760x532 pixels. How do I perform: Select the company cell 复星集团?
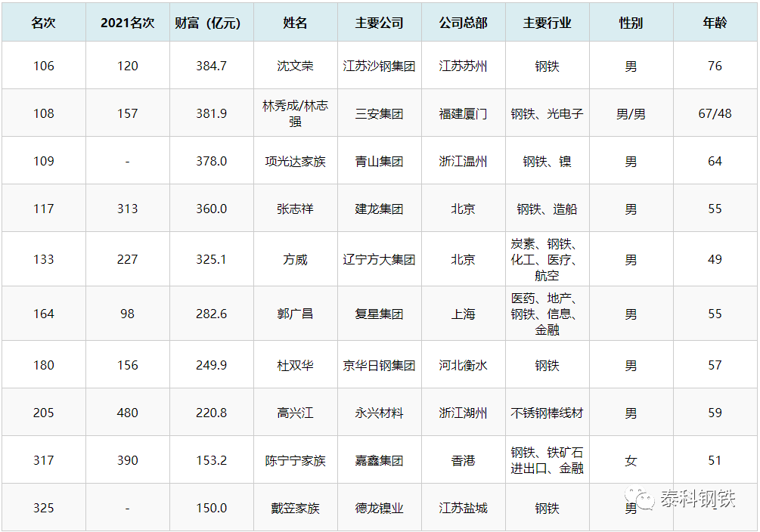379,314
